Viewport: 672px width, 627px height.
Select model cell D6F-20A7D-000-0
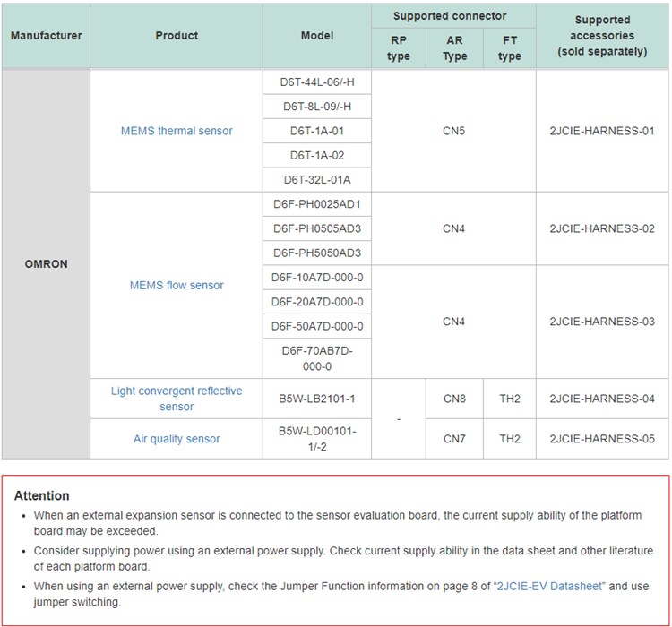(x=317, y=302)
